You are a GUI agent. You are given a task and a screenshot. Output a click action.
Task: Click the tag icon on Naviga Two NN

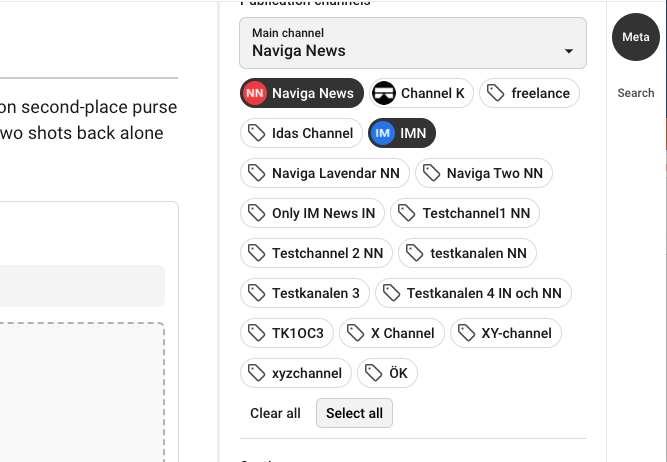click(431, 173)
